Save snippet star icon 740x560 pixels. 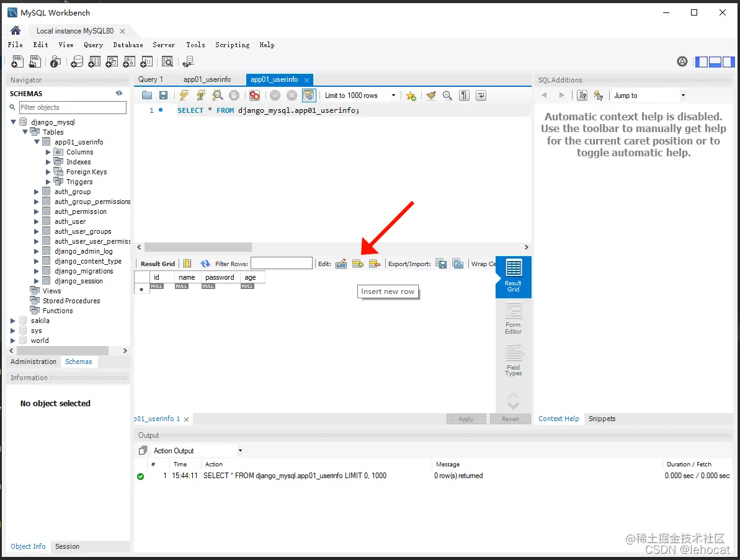click(411, 96)
